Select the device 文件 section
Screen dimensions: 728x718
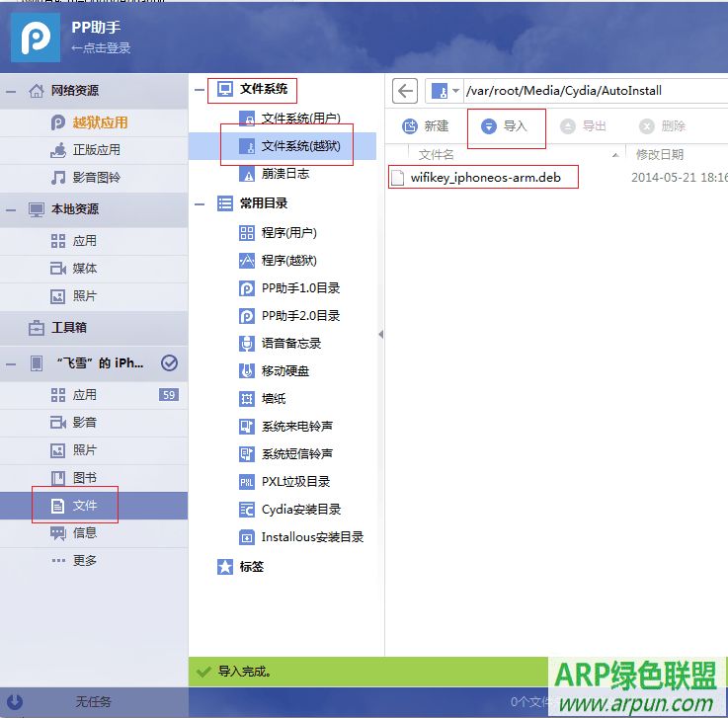pyautogui.click(x=94, y=506)
